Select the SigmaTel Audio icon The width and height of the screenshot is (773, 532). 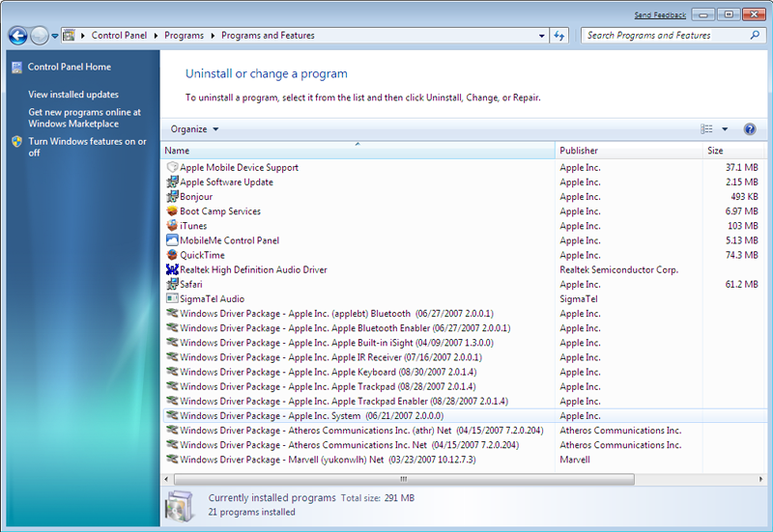click(172, 298)
